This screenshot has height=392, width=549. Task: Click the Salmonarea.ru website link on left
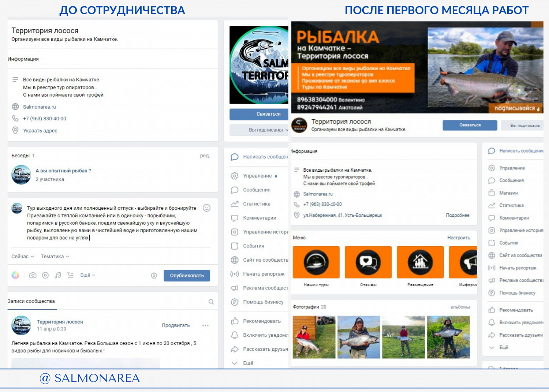tap(40, 107)
